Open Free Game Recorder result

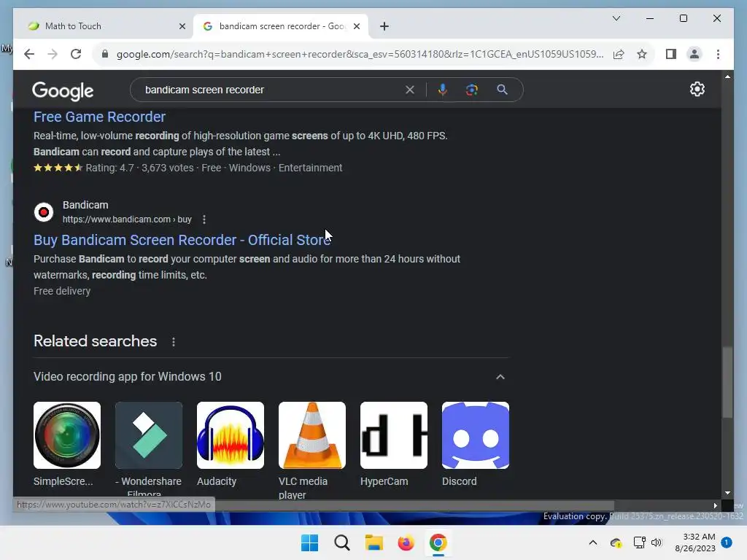[99, 117]
